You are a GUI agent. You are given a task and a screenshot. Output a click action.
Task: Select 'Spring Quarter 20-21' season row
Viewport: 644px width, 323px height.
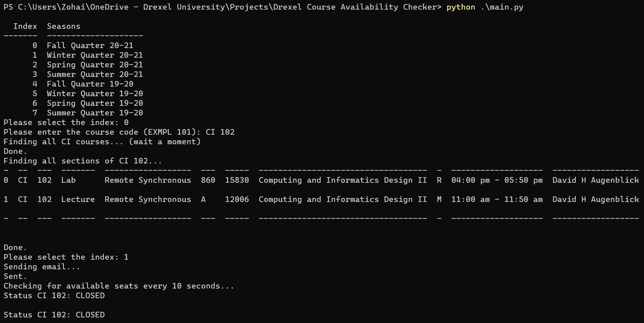[95, 65]
